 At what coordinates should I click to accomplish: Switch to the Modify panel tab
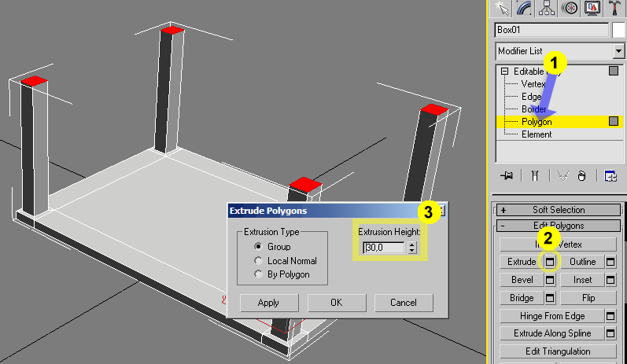[x=521, y=8]
